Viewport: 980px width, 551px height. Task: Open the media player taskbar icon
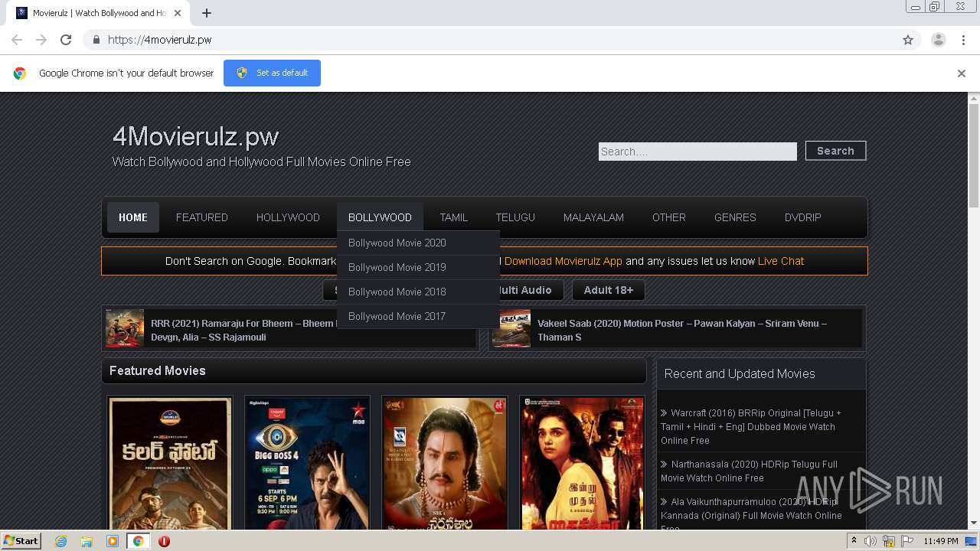pyautogui.click(x=113, y=541)
